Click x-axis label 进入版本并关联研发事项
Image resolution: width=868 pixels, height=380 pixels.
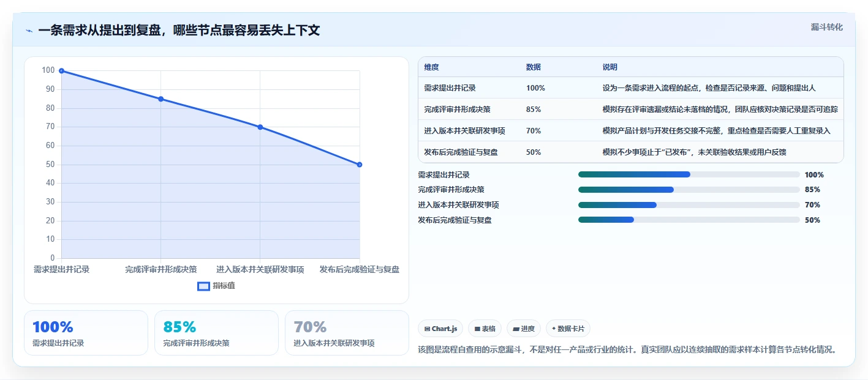pyautogui.click(x=260, y=269)
